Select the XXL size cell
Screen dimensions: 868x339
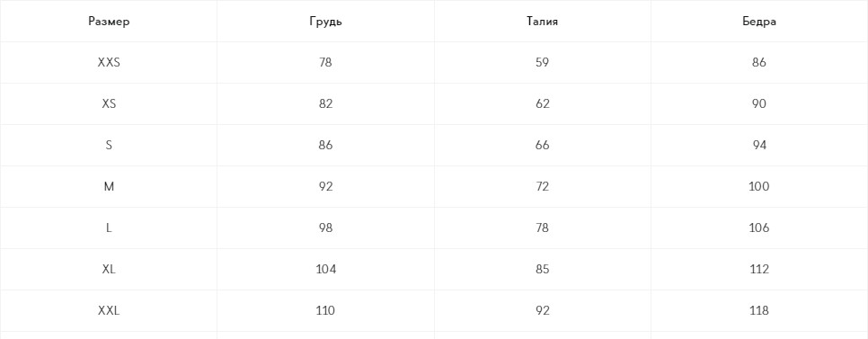coord(109,311)
